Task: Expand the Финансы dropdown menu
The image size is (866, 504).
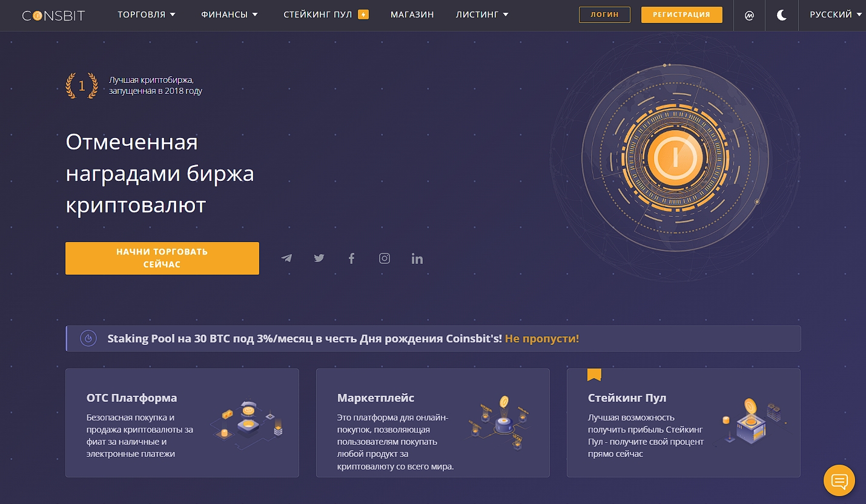Action: click(230, 15)
